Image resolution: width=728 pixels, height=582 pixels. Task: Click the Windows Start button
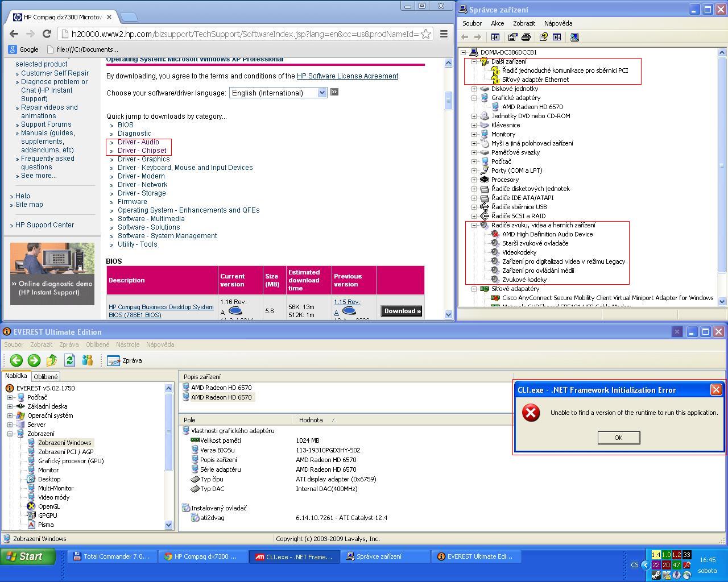click(28, 556)
